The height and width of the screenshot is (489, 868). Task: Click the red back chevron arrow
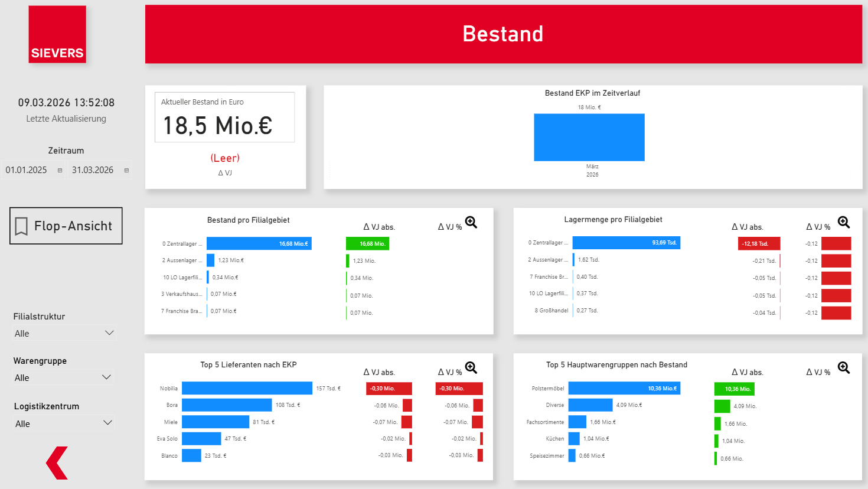click(x=57, y=462)
